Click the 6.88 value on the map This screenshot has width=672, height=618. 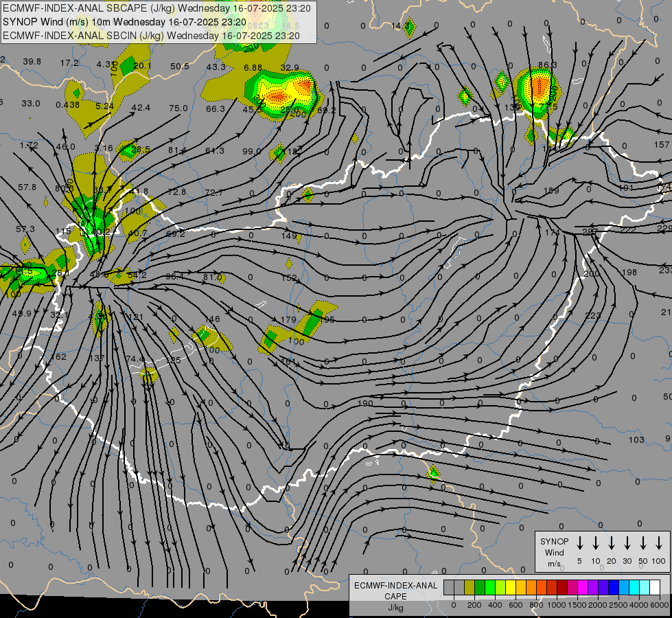coord(253,68)
